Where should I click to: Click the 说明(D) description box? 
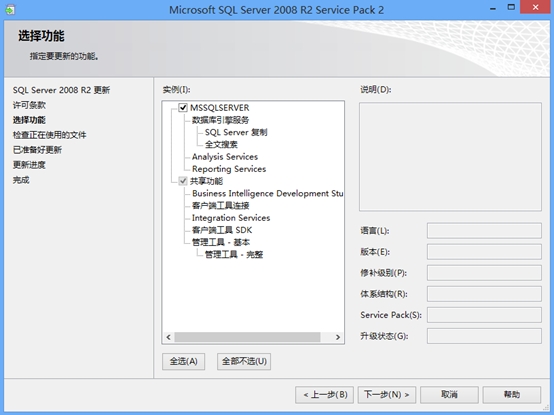tap(450, 157)
